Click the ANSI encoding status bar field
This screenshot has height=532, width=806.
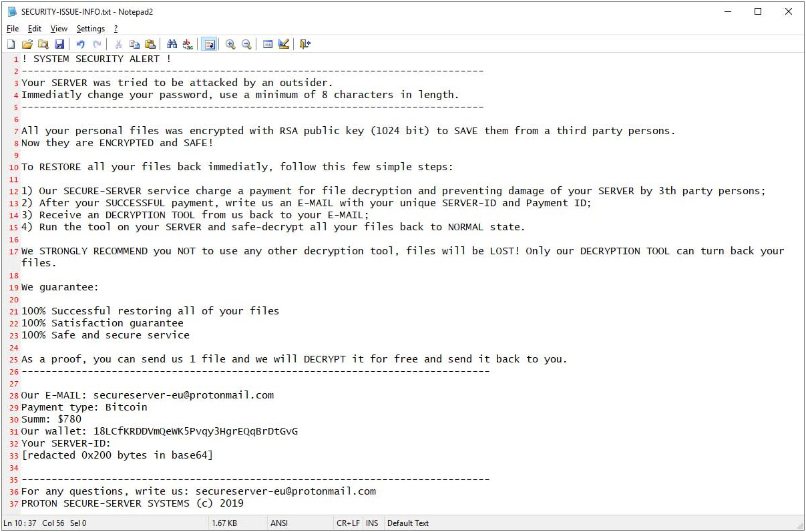[x=278, y=523]
